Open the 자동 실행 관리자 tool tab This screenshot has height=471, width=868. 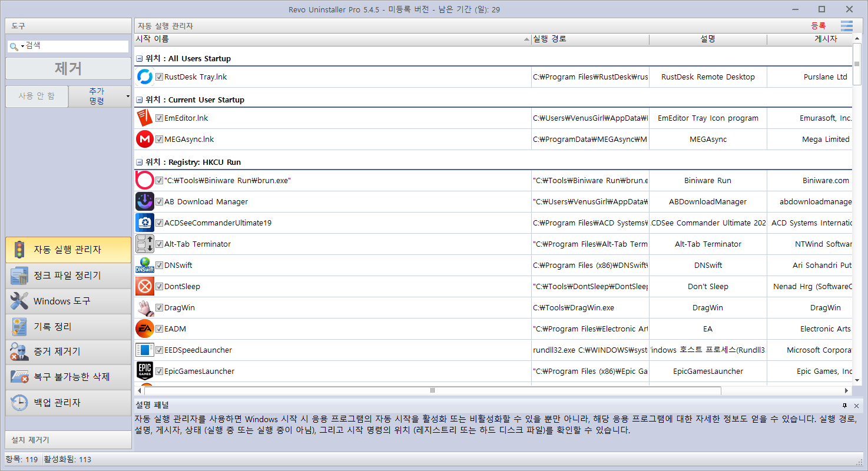pyautogui.click(x=68, y=250)
